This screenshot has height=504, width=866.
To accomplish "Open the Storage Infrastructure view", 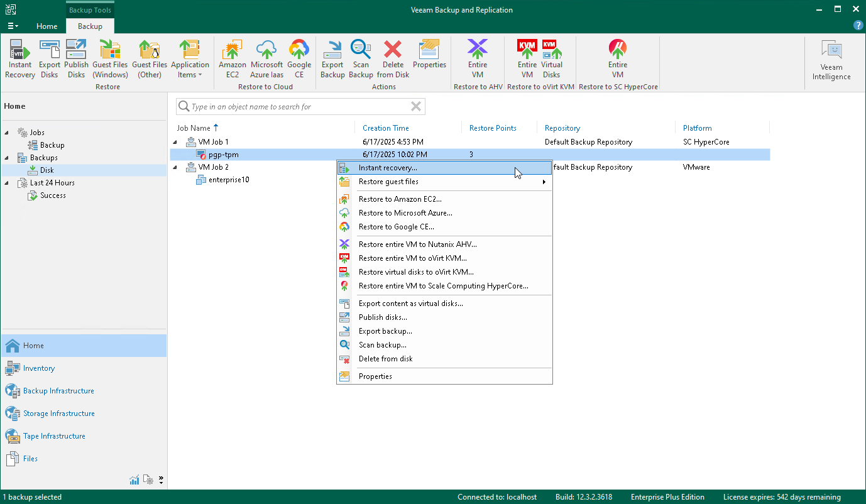I will click(84, 414).
